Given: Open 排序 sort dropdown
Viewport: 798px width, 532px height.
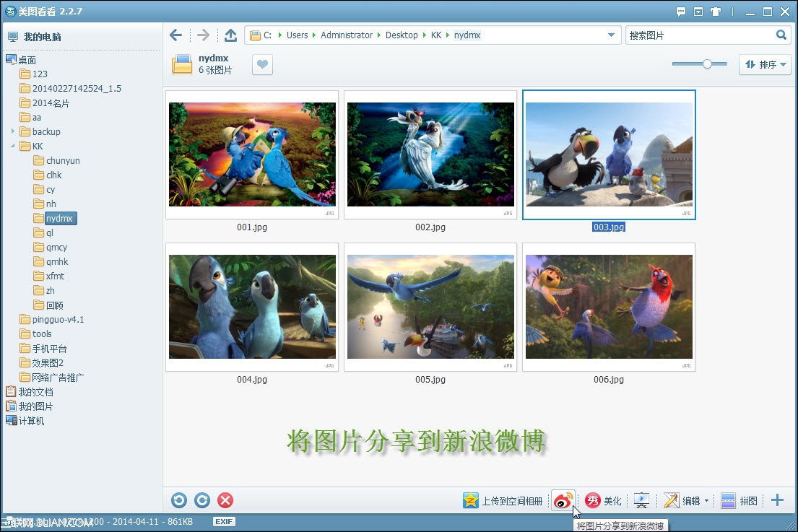Looking at the screenshot, I should tap(765, 64).
